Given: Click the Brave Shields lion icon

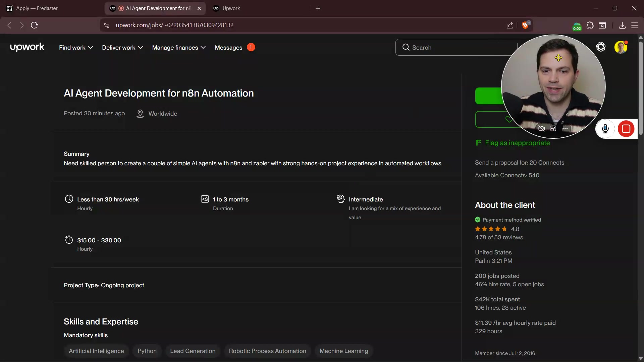Looking at the screenshot, I should click(525, 25).
